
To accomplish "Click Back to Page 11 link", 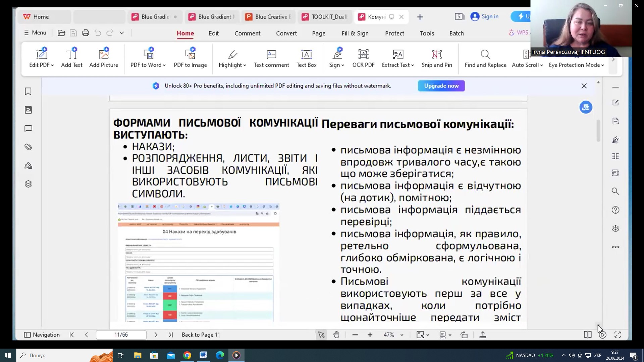I will click(x=201, y=335).
